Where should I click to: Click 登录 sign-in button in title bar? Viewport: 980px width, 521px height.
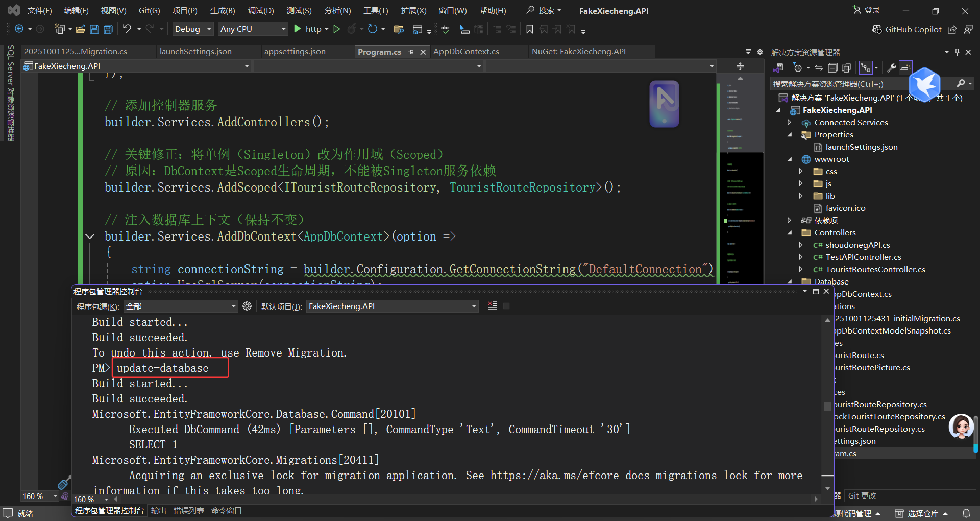click(867, 10)
